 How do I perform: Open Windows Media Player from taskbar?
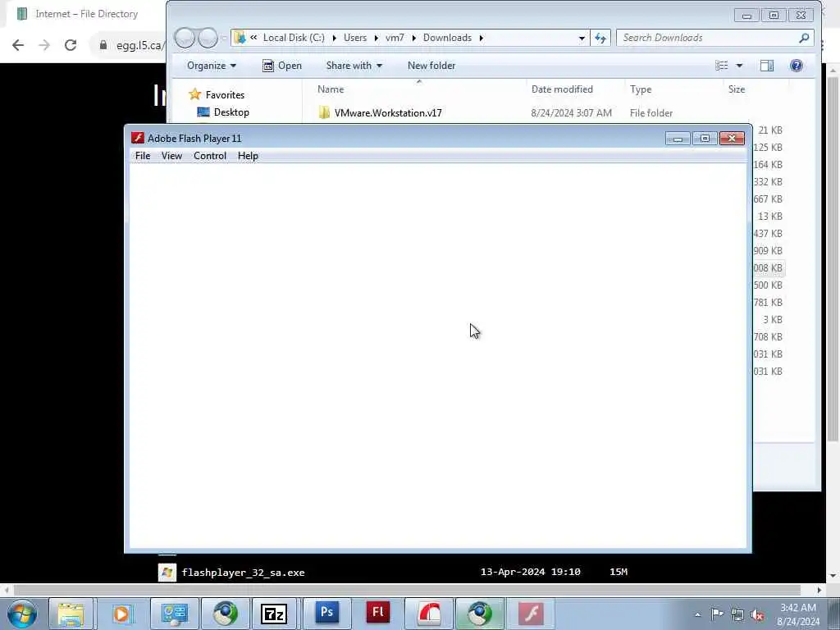121,614
